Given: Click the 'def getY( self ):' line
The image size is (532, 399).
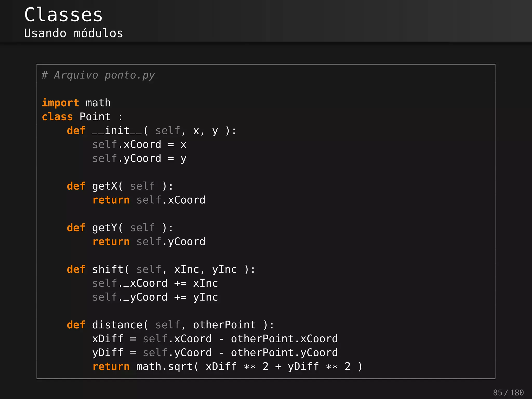Looking at the screenshot, I should click(x=120, y=228).
